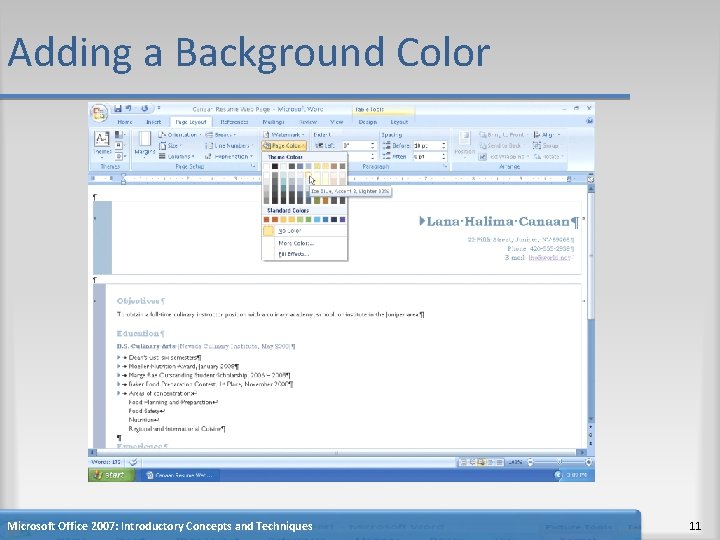Open the Page Setup dialog launcher
This screenshot has width=720, height=540.
(253, 167)
